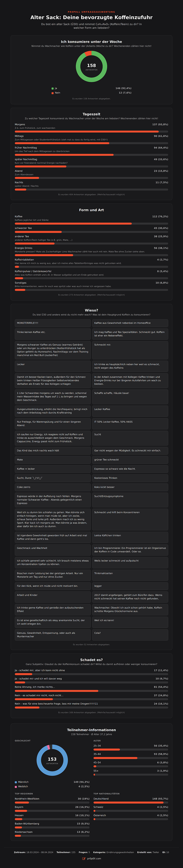
Task: Click the 'Alter Sack' page title
Action: [x=91, y=18]
